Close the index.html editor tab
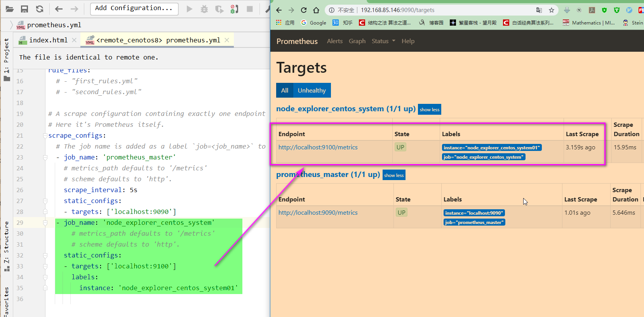This screenshot has height=317, width=644. point(75,40)
